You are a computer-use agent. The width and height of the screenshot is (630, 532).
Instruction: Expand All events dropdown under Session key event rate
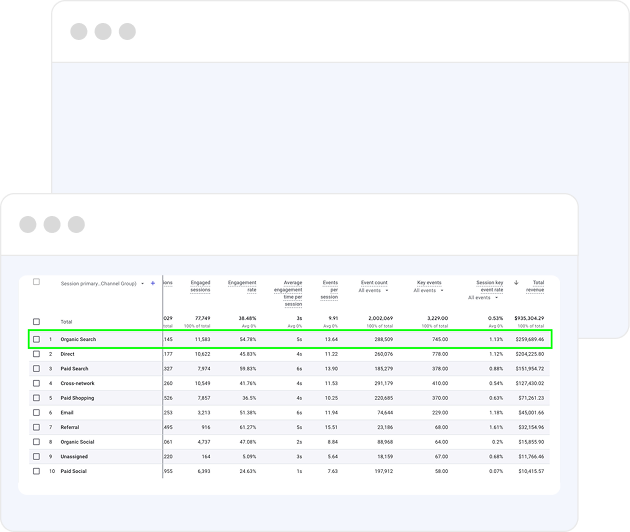pyautogui.click(x=484, y=297)
